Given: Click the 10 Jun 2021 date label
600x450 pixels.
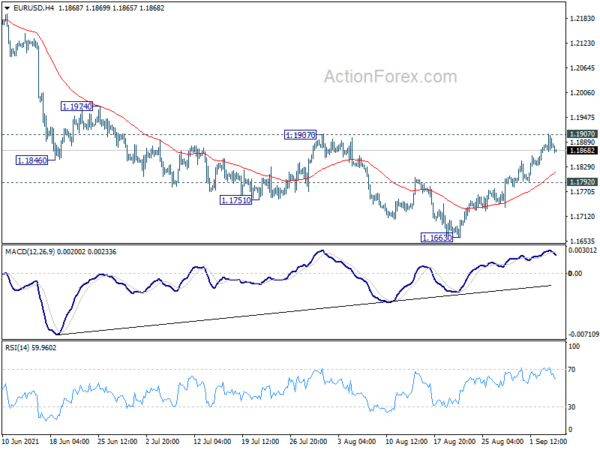Looking at the screenshot, I should (x=20, y=441).
